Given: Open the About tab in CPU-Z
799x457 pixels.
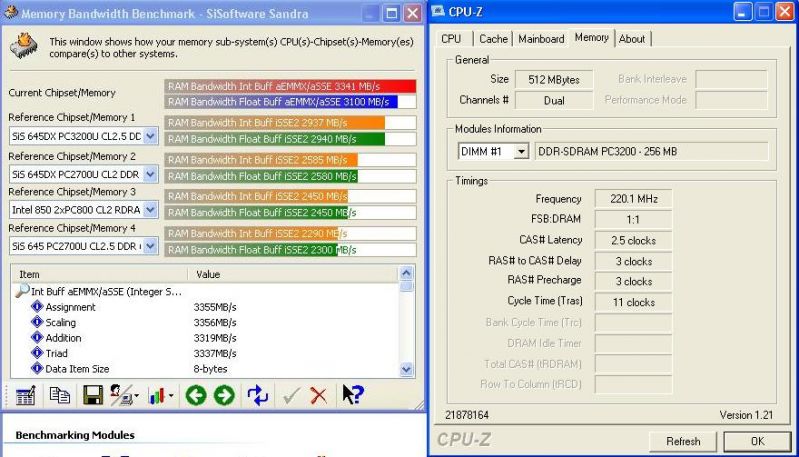Looking at the screenshot, I should (632, 39).
